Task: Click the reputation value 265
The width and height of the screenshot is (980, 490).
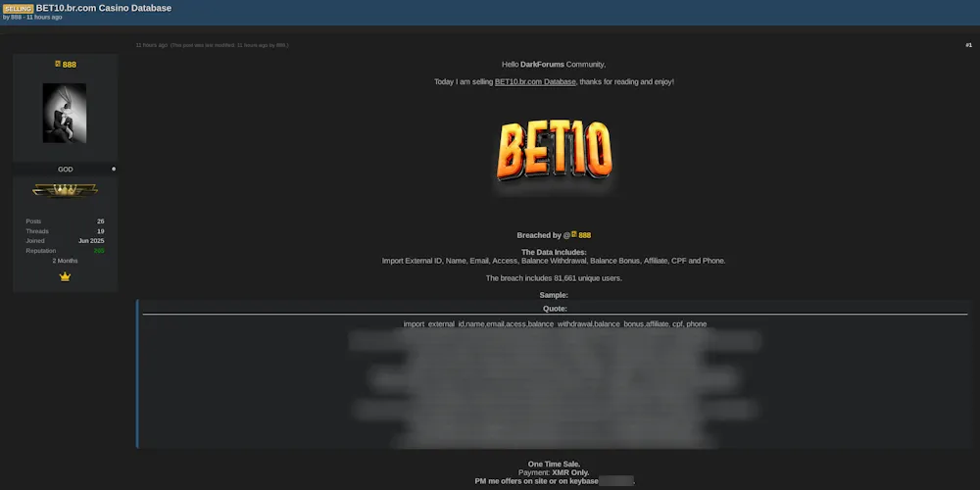Action: [99, 251]
